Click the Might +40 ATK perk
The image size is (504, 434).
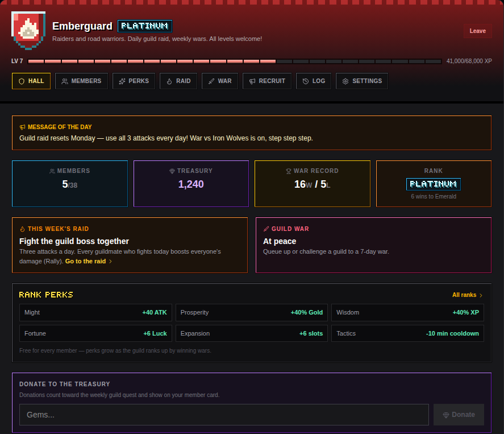(x=95, y=312)
